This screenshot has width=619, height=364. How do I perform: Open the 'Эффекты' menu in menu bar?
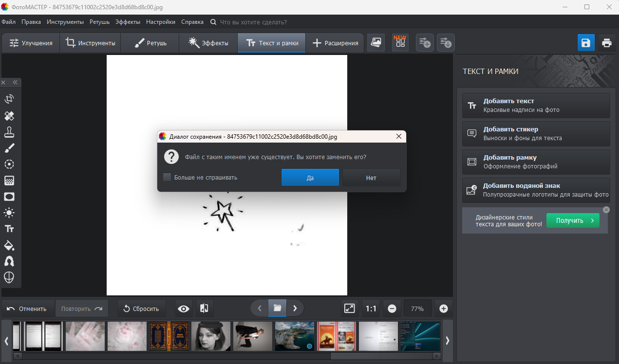click(x=128, y=22)
